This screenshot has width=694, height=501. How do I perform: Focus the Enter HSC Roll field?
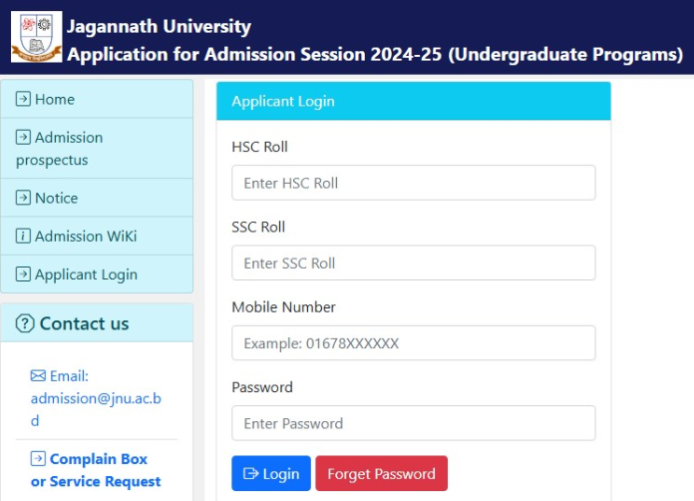coord(413,183)
